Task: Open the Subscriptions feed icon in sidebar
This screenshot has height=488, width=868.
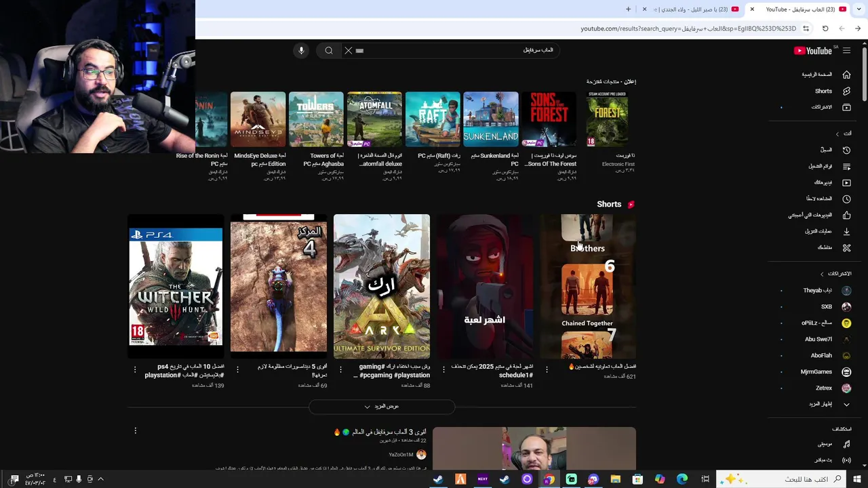Action: [846, 107]
